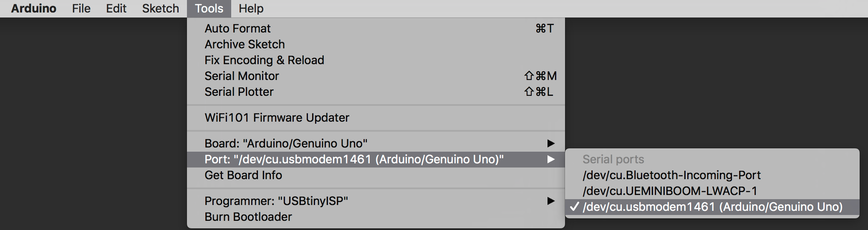
Task: Select Fix Encoding & Reload
Action: (x=264, y=60)
